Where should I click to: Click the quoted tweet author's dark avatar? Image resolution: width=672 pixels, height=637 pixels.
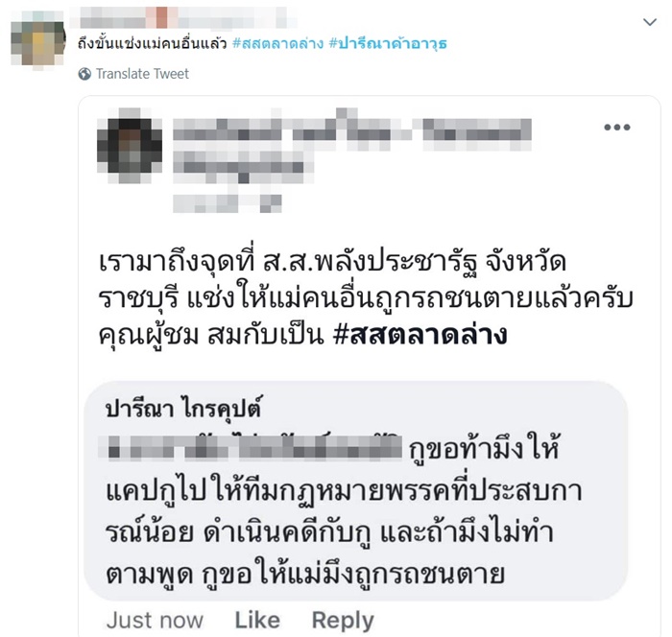coord(130,146)
